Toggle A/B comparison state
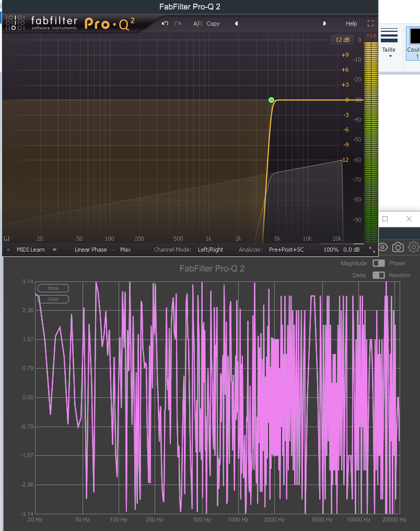 (x=198, y=23)
